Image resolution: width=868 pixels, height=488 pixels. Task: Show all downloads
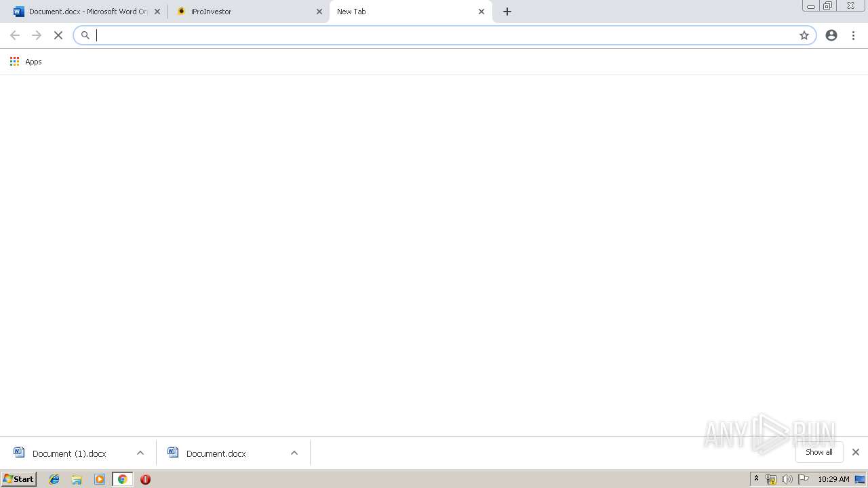click(819, 452)
